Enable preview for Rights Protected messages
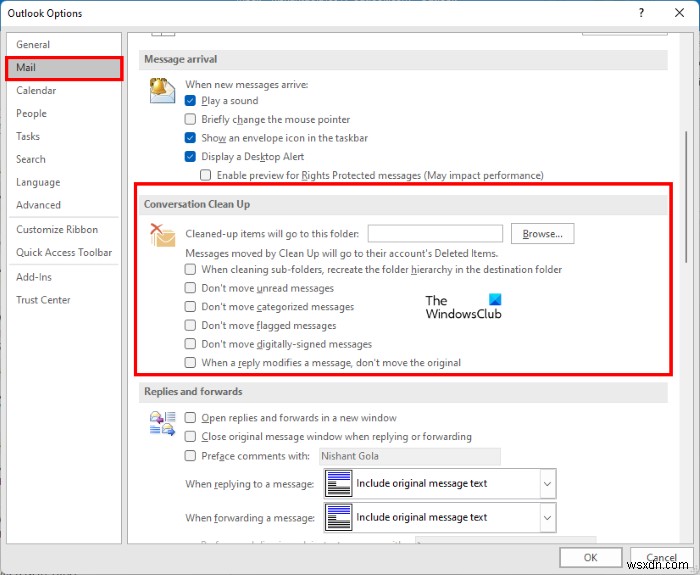Screen dimensions: 700x575 (205, 175)
